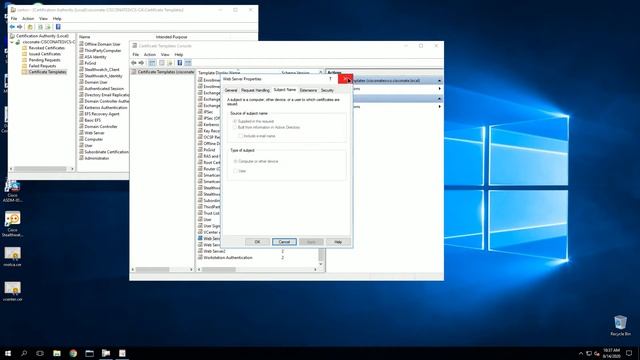Select 'ASA Identity' in CA template list
This screenshot has width=640, height=360.
point(95,57)
